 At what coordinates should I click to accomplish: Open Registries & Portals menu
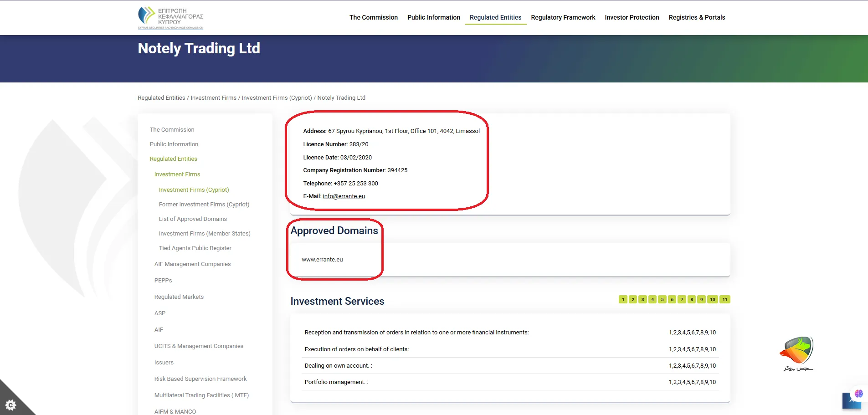(697, 17)
